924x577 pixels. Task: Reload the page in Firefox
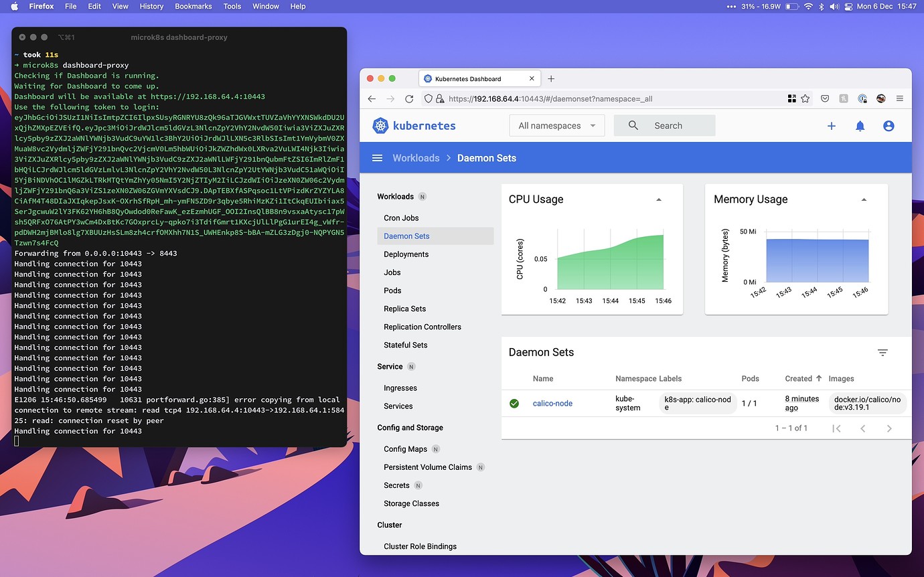point(409,98)
